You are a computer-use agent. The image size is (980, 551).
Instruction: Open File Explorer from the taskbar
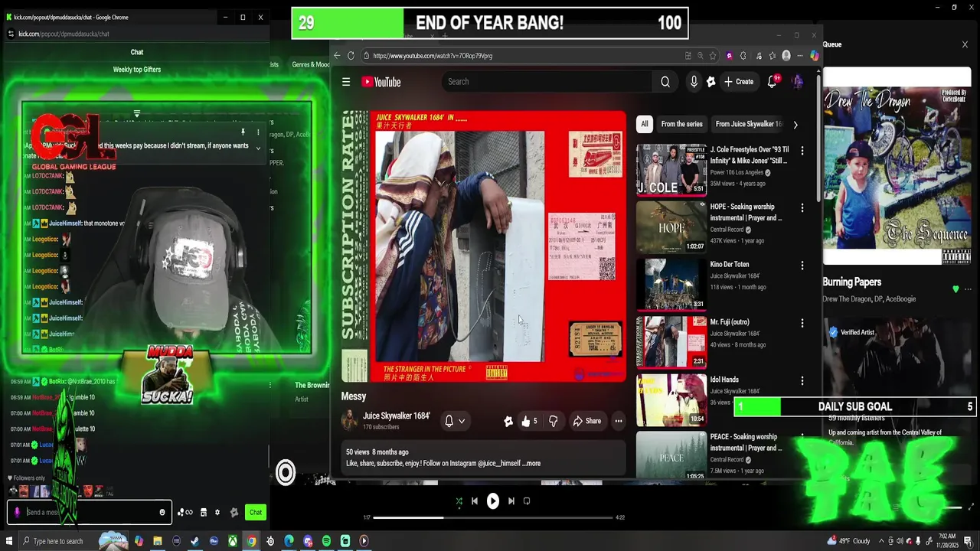point(157,541)
